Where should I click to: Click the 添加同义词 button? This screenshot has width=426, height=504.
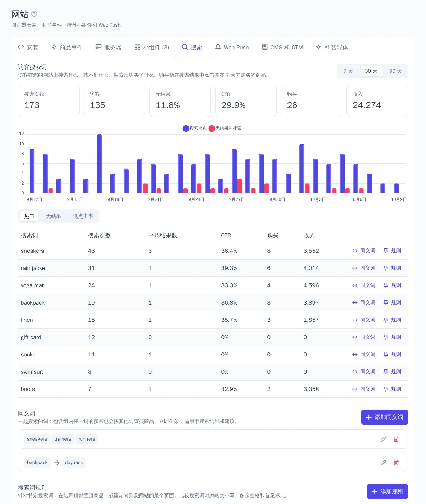pyautogui.click(x=385, y=417)
